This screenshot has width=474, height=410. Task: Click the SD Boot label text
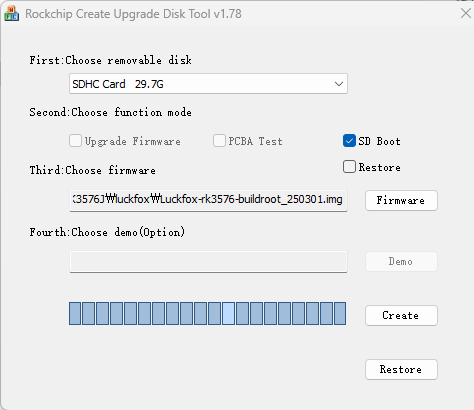coord(379,141)
